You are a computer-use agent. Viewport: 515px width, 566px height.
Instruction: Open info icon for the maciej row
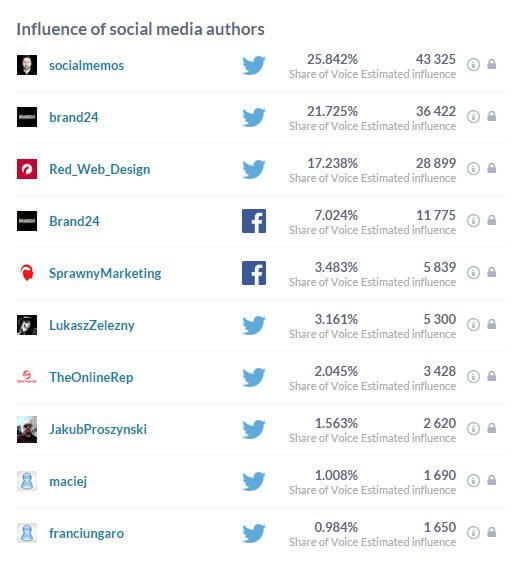click(x=473, y=480)
